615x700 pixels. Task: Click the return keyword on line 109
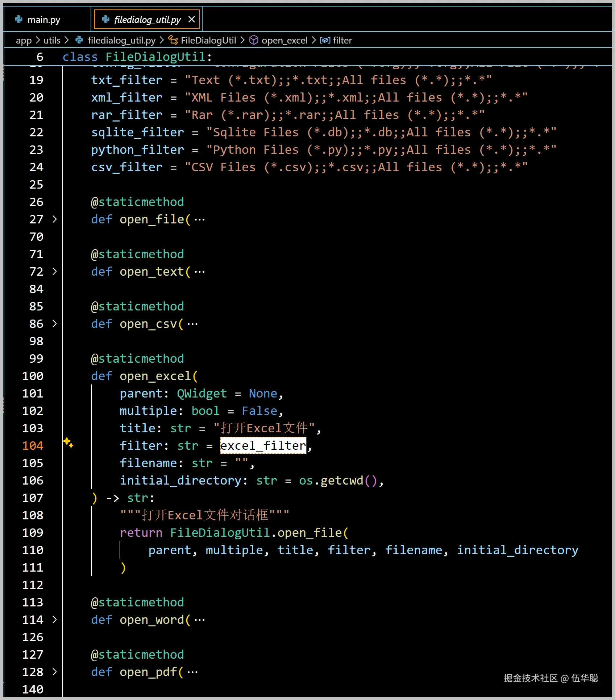click(x=141, y=533)
